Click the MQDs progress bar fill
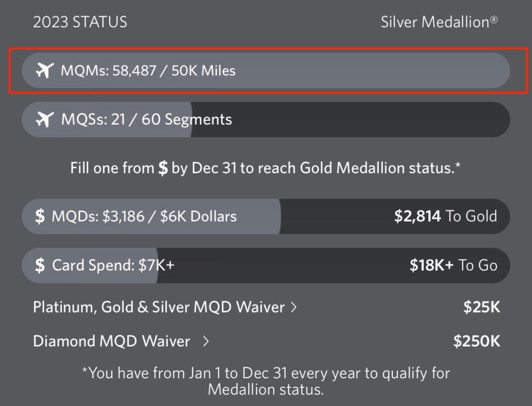The height and width of the screenshot is (406, 532). click(151, 216)
